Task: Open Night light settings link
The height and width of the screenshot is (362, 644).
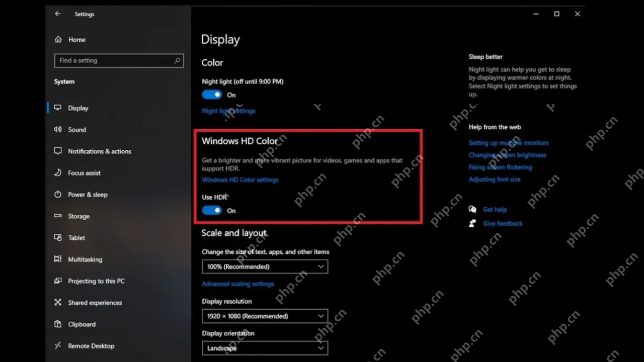Action: (228, 111)
